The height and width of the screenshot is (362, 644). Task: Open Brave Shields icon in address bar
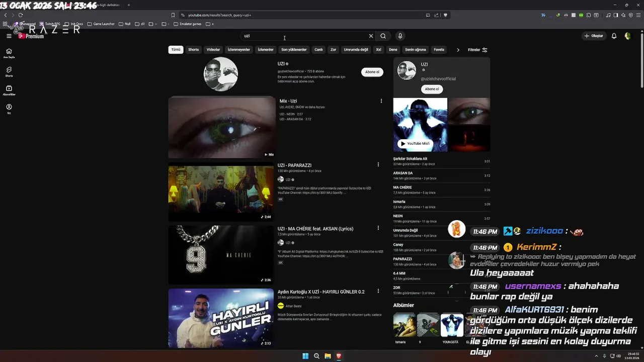click(x=445, y=15)
